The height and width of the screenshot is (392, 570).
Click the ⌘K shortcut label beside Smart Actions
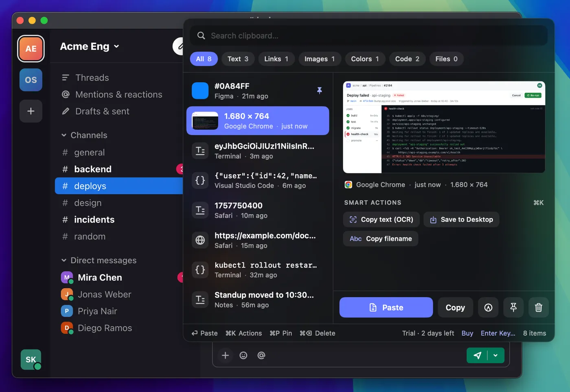pos(538,203)
